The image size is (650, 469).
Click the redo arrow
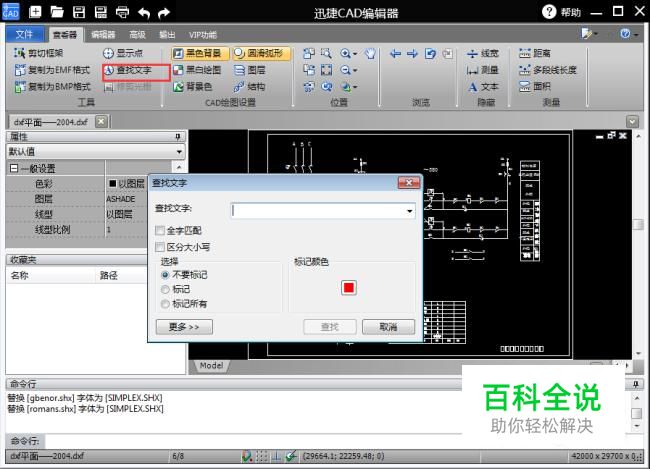coord(164,13)
